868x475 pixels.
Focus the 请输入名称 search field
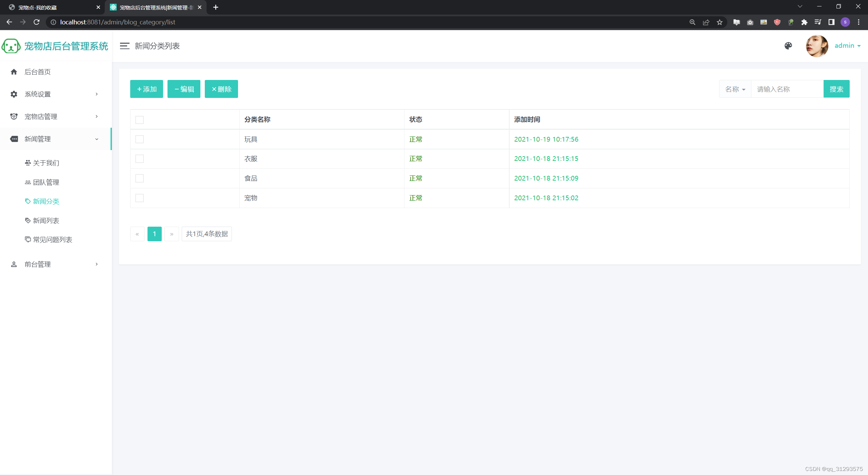pos(787,89)
